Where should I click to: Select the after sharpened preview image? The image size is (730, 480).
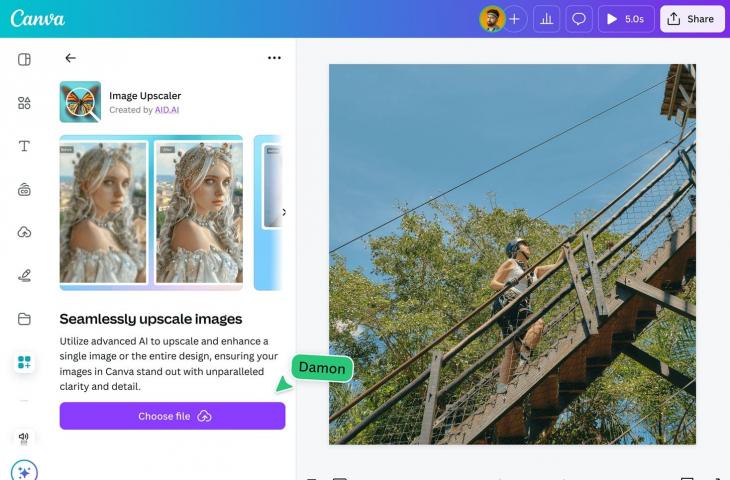point(199,212)
